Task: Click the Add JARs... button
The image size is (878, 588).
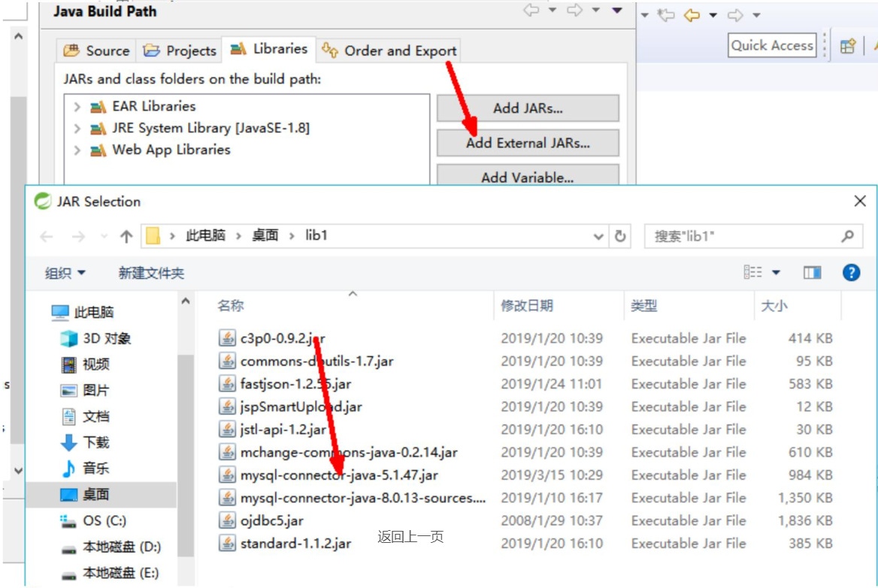Action: click(x=528, y=108)
